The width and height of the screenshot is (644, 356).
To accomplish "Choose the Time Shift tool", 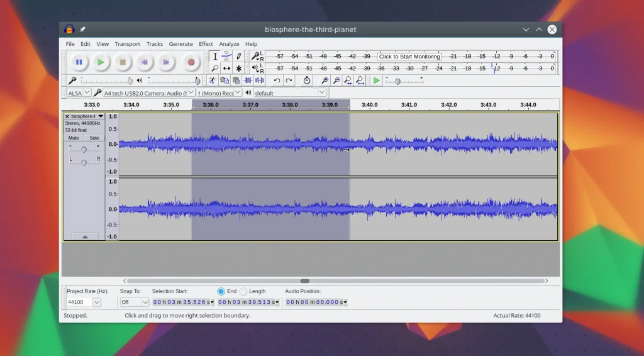I will (x=226, y=68).
